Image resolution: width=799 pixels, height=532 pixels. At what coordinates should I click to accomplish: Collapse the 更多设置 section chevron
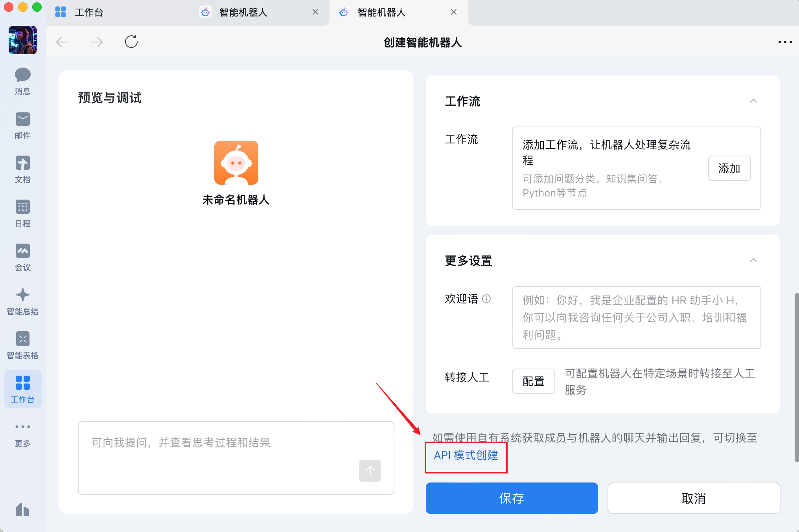click(753, 260)
